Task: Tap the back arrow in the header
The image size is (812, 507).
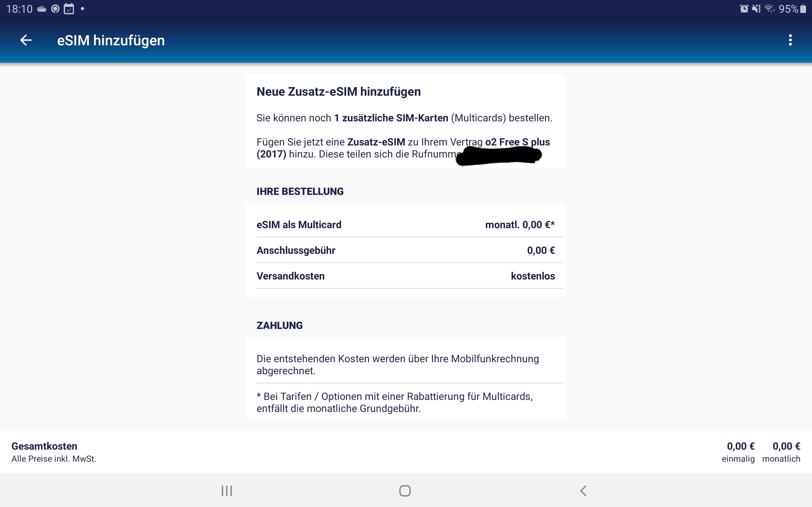Action: click(x=26, y=40)
